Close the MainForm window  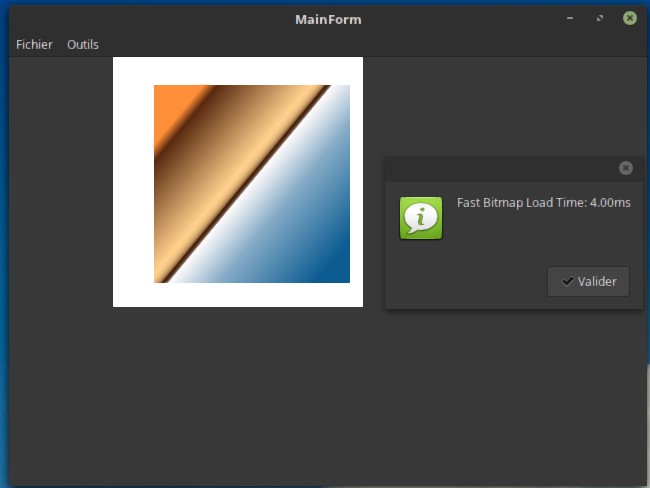click(x=630, y=18)
